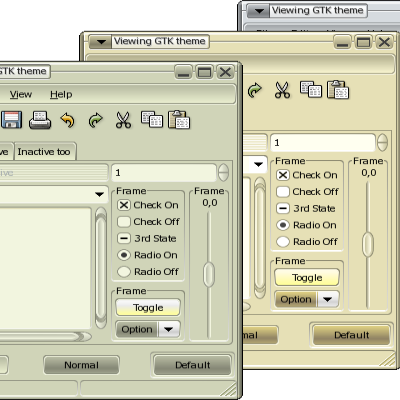Click Paste clipboard in the yellow window
This screenshot has width=400, height=400.
point(338,89)
